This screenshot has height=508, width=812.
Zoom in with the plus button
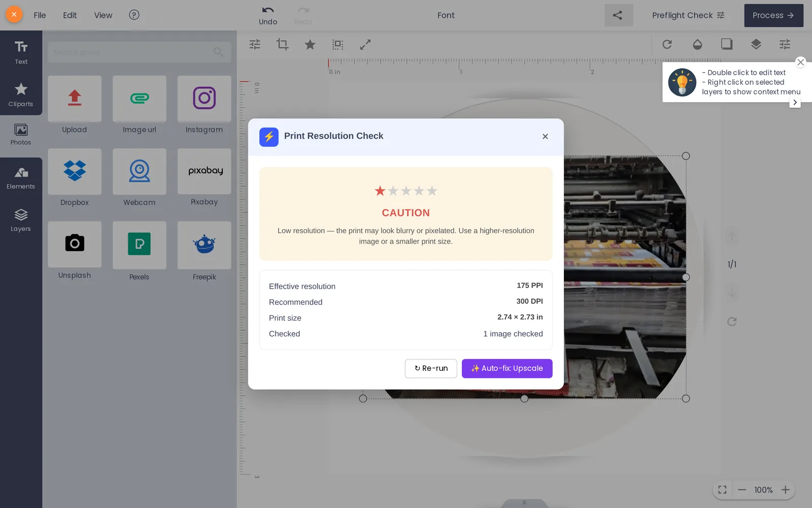tap(786, 490)
